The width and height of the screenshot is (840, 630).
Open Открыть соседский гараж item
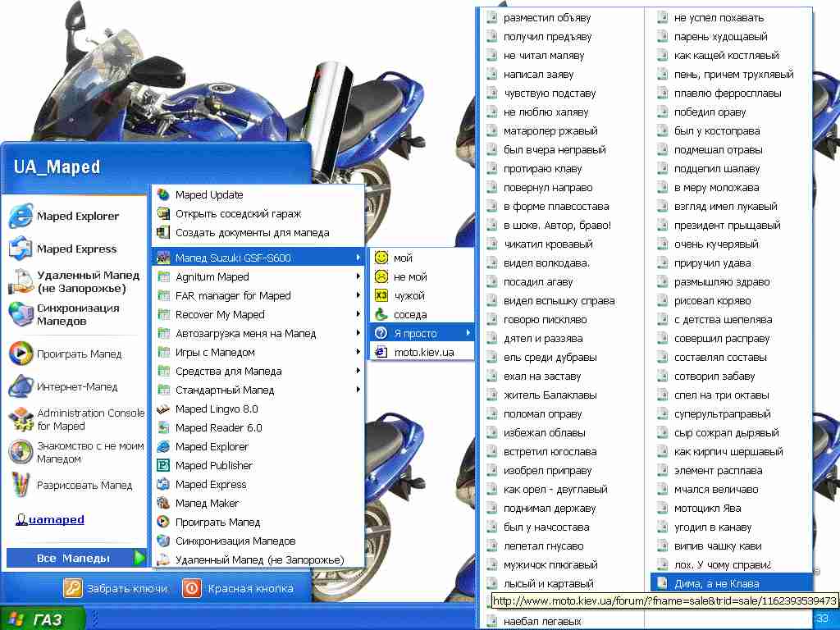258,214
